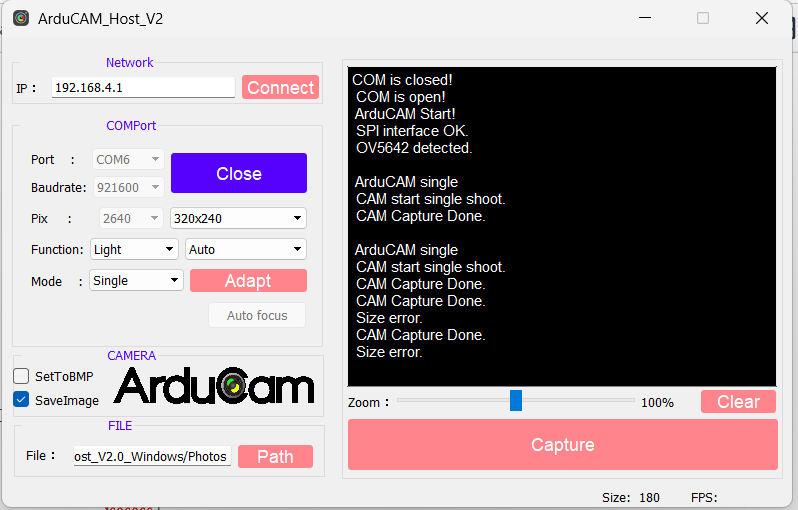Minimize the ArduCAM_Host_V2 window
The width and height of the screenshot is (798, 510).
point(645,18)
